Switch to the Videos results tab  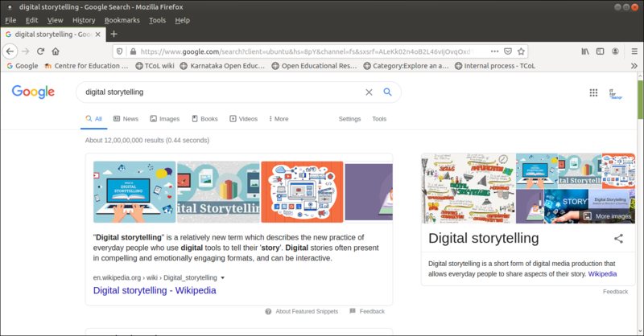point(244,118)
